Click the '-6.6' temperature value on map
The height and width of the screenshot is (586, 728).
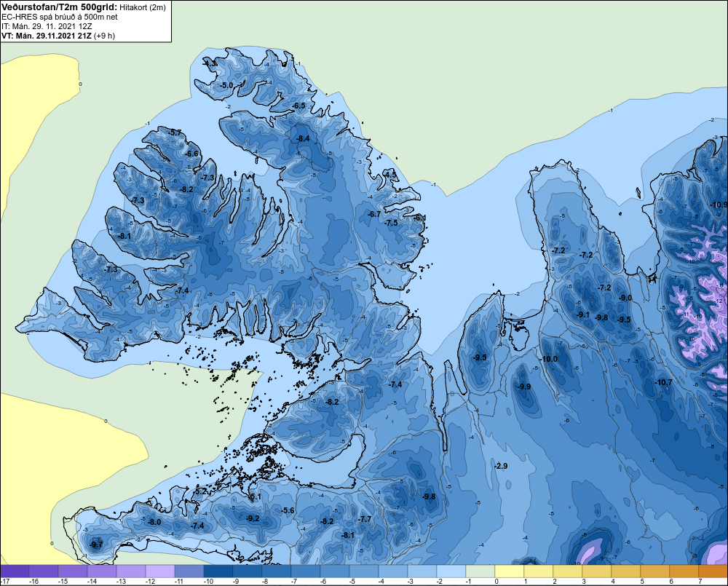click(192, 154)
